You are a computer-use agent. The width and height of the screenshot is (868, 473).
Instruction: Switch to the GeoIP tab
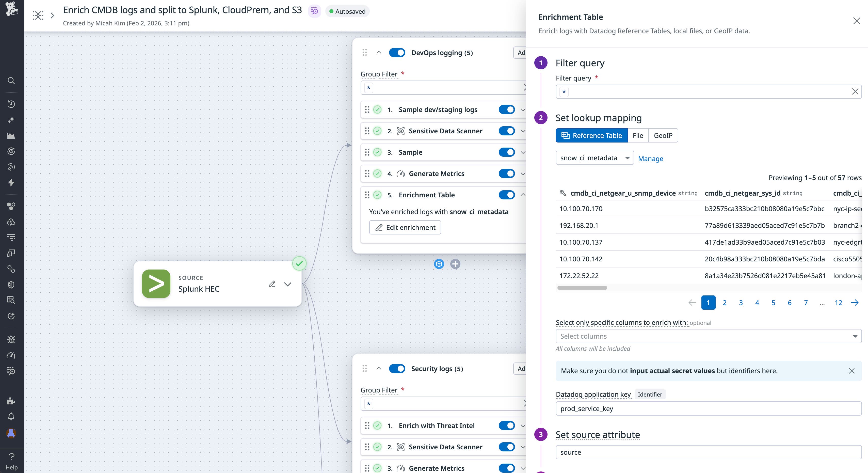[663, 135]
